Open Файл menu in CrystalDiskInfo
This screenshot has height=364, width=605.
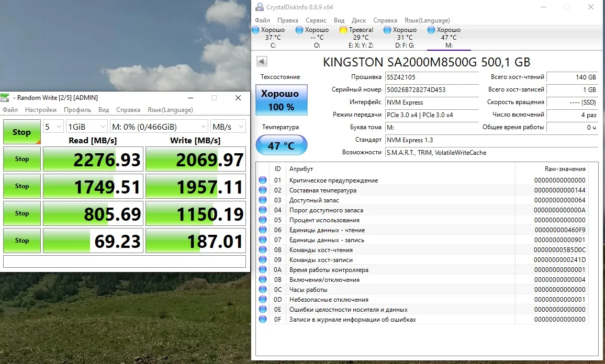tap(262, 20)
